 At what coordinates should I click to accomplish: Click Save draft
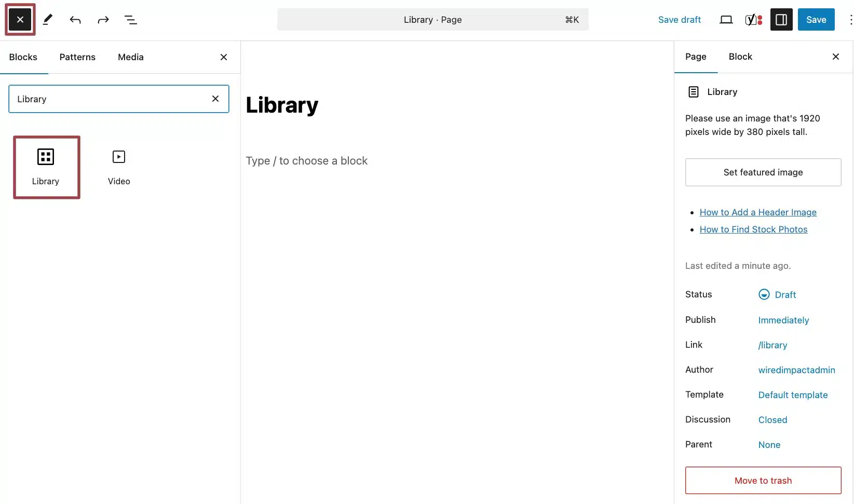(x=680, y=20)
